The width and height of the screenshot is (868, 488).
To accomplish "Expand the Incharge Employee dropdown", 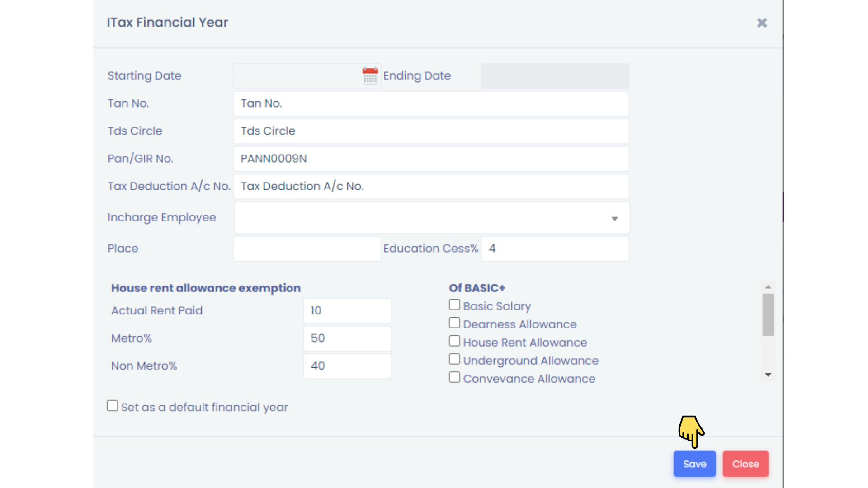I will (431, 218).
